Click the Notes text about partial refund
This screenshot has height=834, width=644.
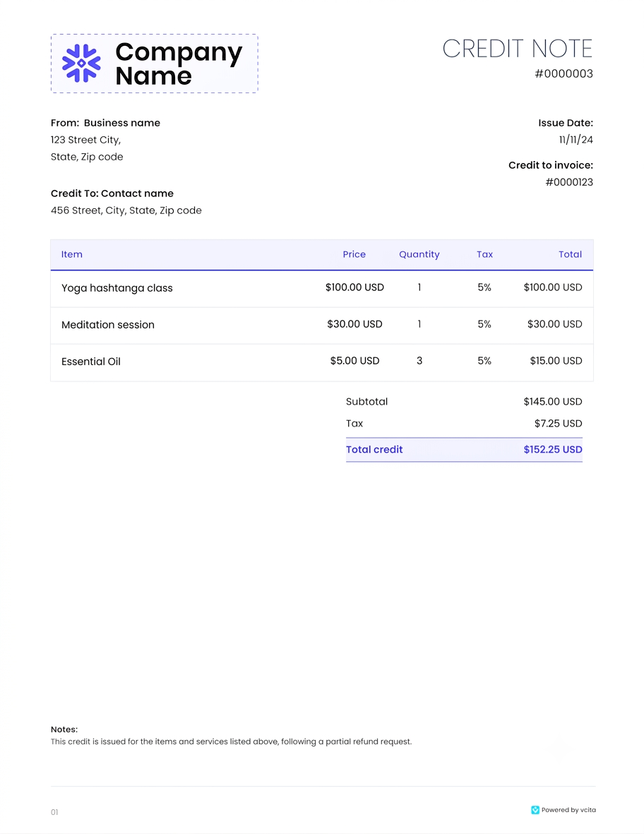coord(232,741)
